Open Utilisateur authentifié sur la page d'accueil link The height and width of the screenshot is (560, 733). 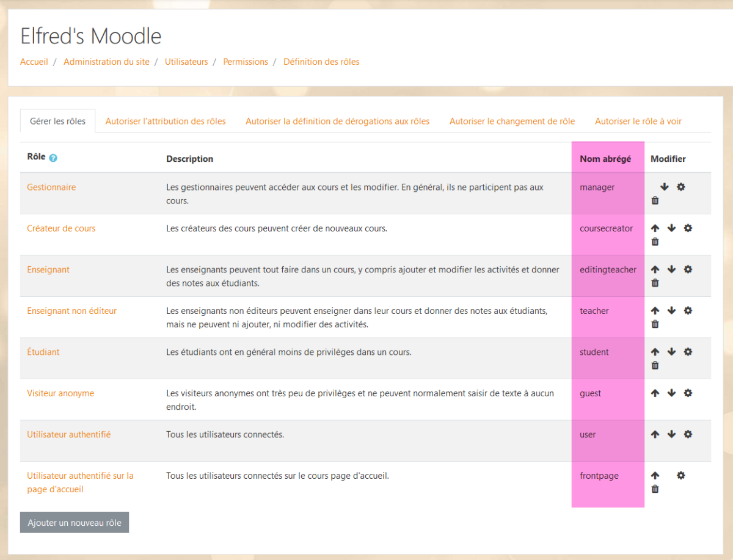coord(80,482)
